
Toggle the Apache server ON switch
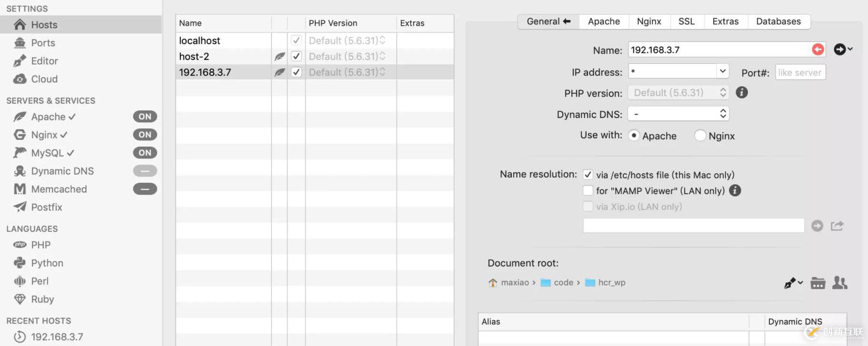[145, 117]
